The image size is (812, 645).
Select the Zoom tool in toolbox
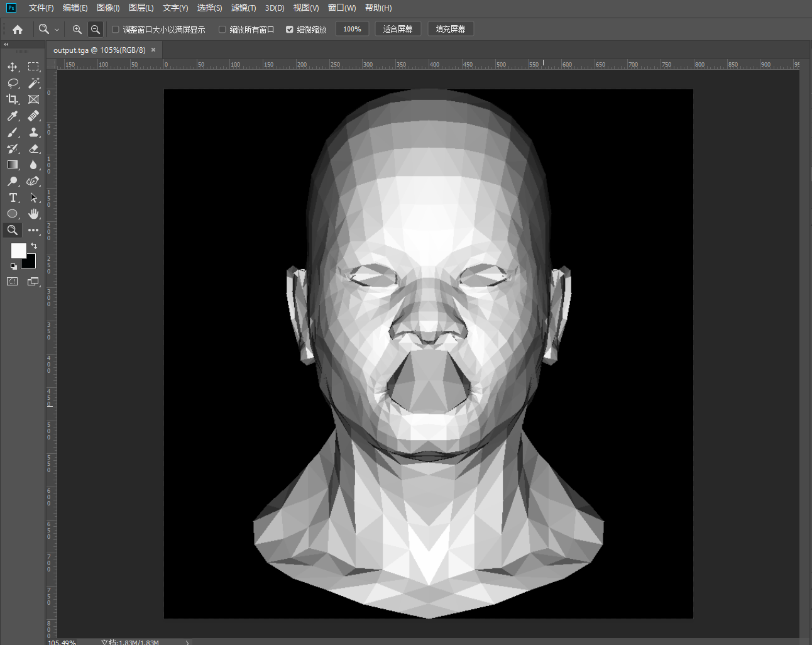13,230
